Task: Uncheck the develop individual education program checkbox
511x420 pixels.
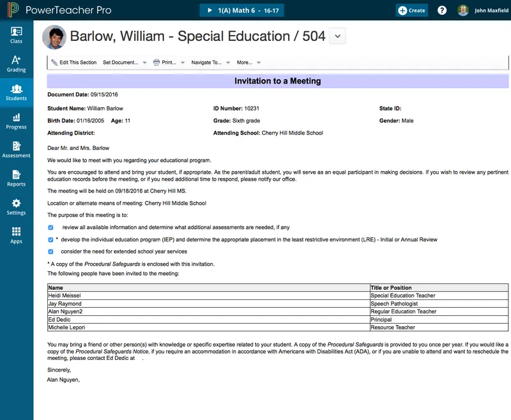Action: click(x=50, y=240)
